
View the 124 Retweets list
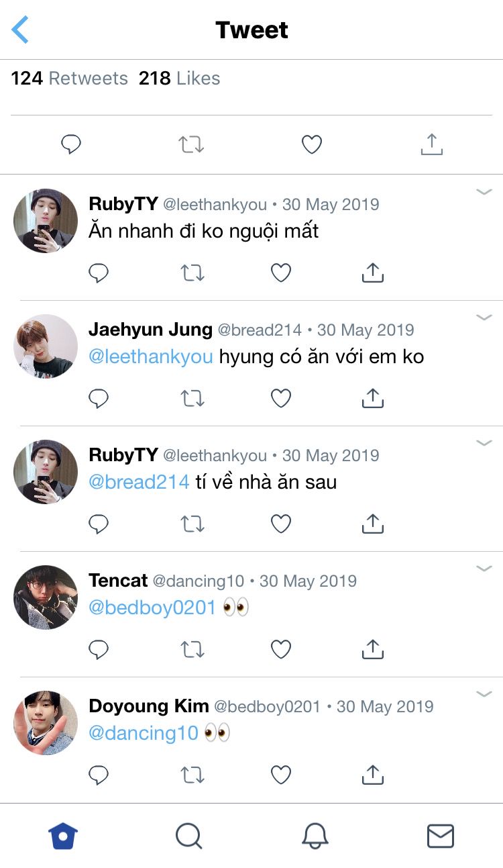(69, 79)
